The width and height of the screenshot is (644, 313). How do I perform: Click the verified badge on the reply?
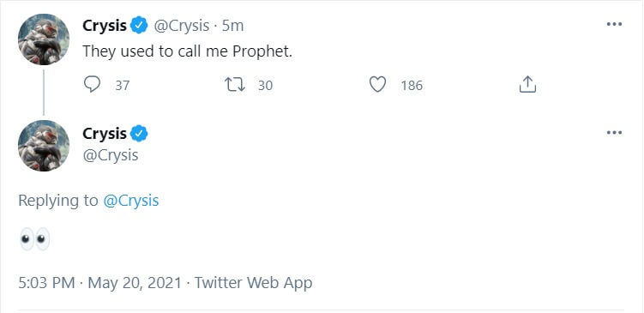(139, 134)
